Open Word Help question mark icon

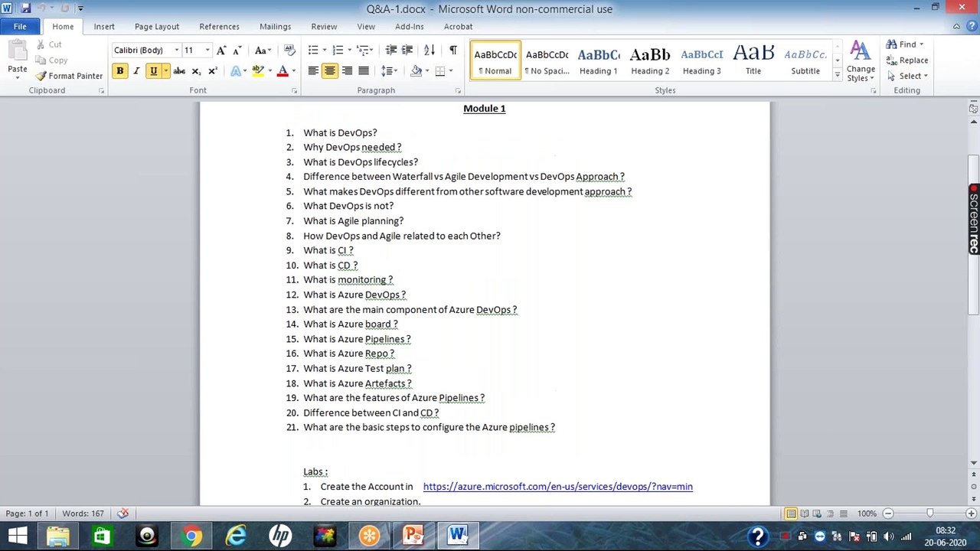(972, 27)
